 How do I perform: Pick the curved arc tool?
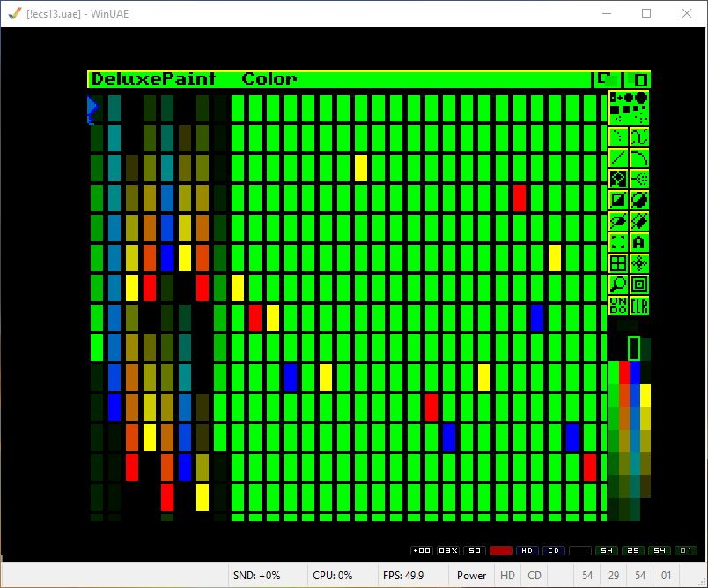coord(639,158)
